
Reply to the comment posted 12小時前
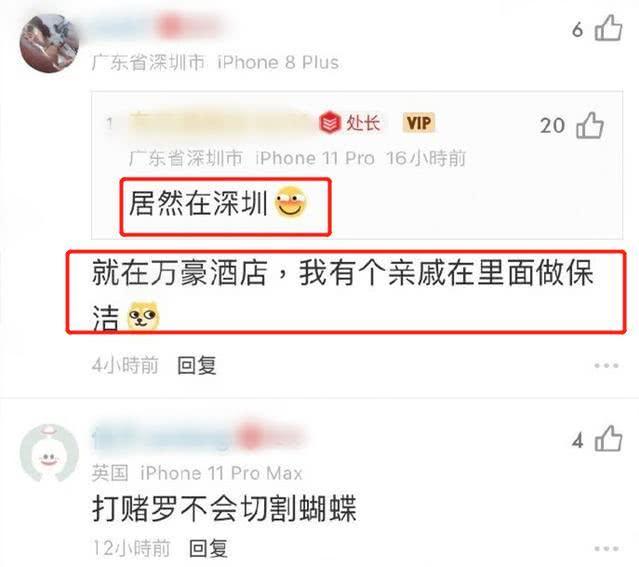coord(208,548)
